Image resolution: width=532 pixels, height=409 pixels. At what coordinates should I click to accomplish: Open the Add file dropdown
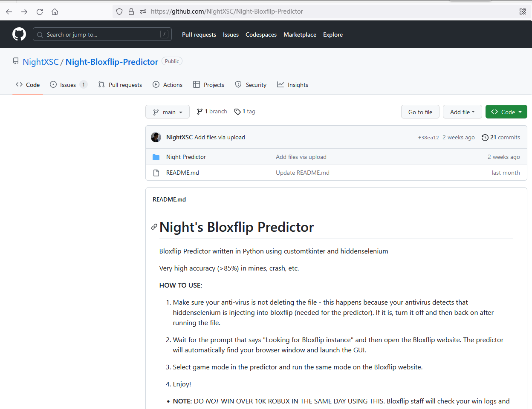(462, 112)
